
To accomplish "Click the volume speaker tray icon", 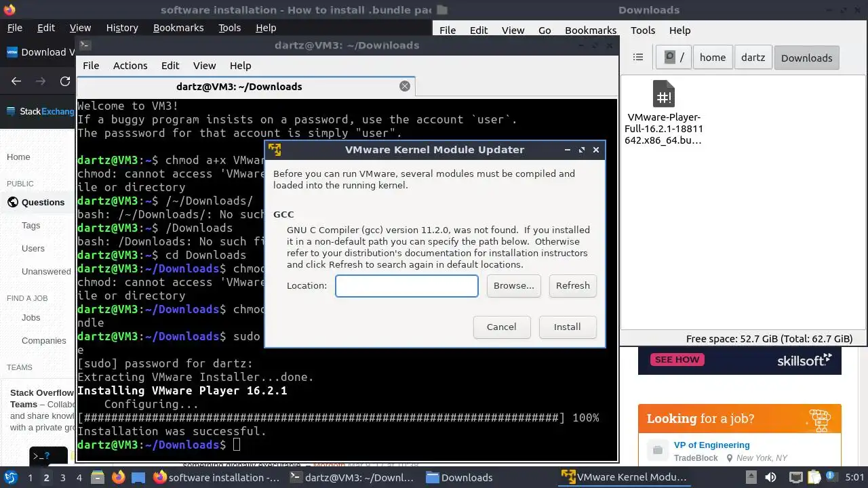I will [770, 477].
